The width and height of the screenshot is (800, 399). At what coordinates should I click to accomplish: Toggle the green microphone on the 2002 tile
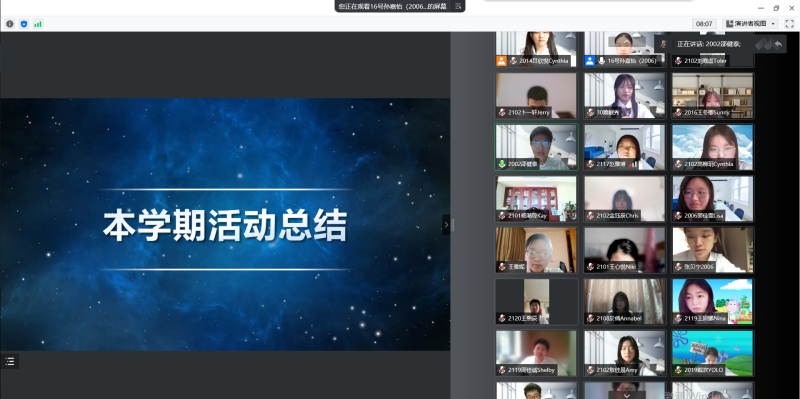coord(502,164)
